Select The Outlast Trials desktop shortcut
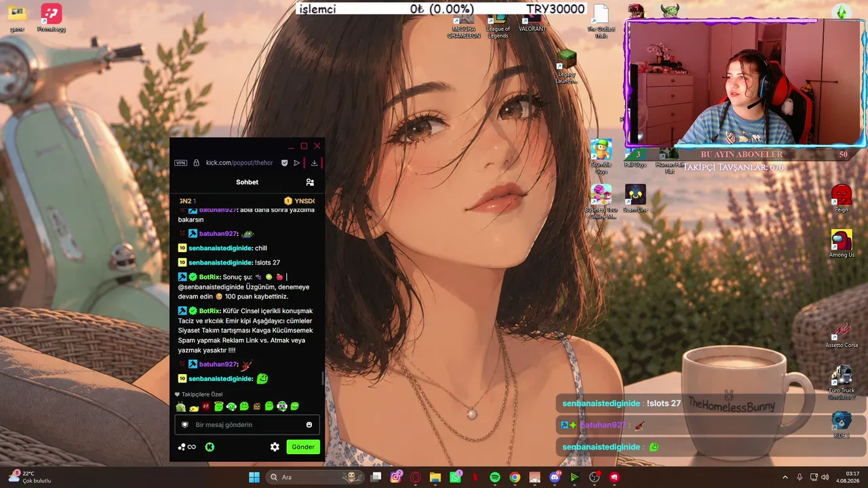Image resolution: width=868 pixels, height=488 pixels. click(x=601, y=22)
